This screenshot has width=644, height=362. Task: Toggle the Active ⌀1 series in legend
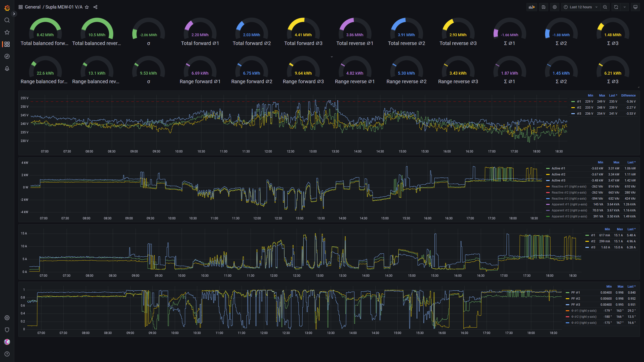click(558, 168)
